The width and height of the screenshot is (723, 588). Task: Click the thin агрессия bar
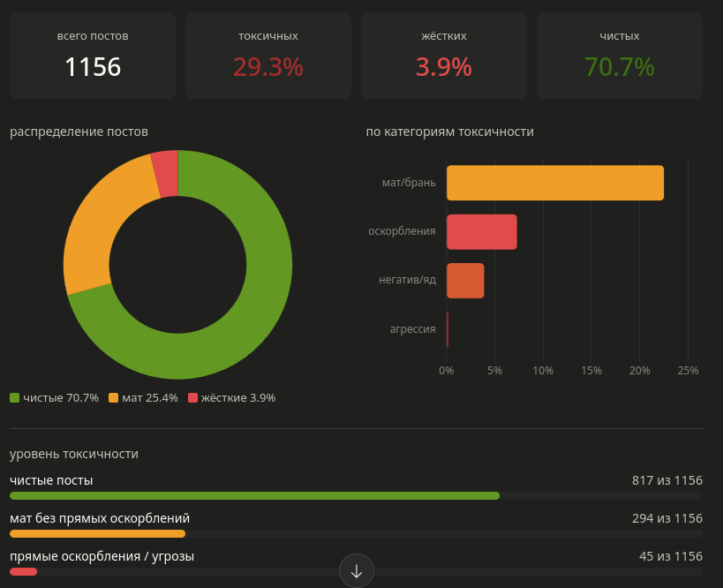tap(448, 329)
